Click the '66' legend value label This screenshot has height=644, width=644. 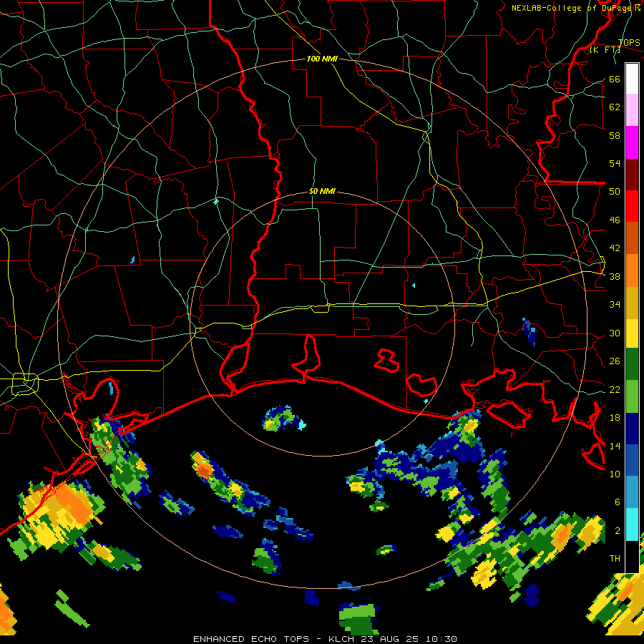[615, 79]
